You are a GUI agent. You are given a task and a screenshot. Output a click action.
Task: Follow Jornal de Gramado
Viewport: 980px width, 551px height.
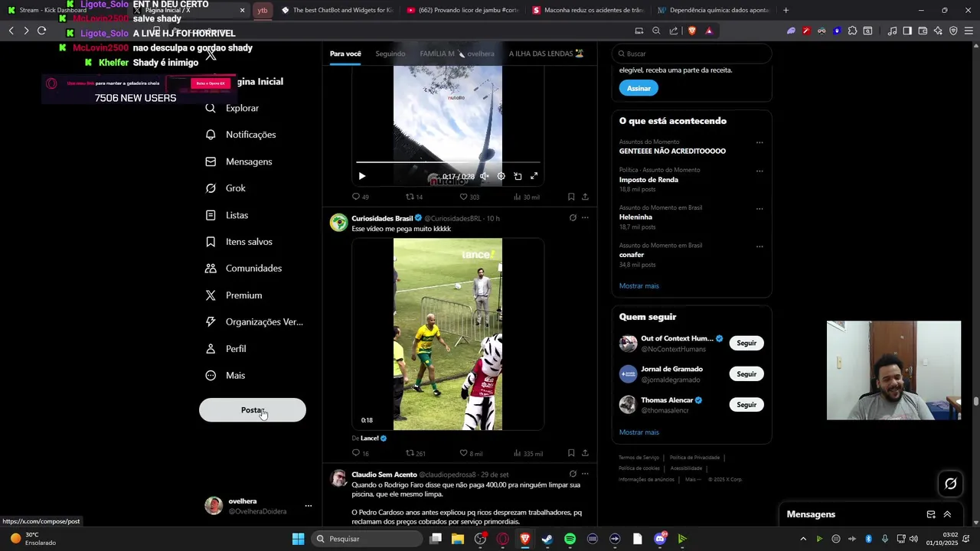[x=746, y=374]
